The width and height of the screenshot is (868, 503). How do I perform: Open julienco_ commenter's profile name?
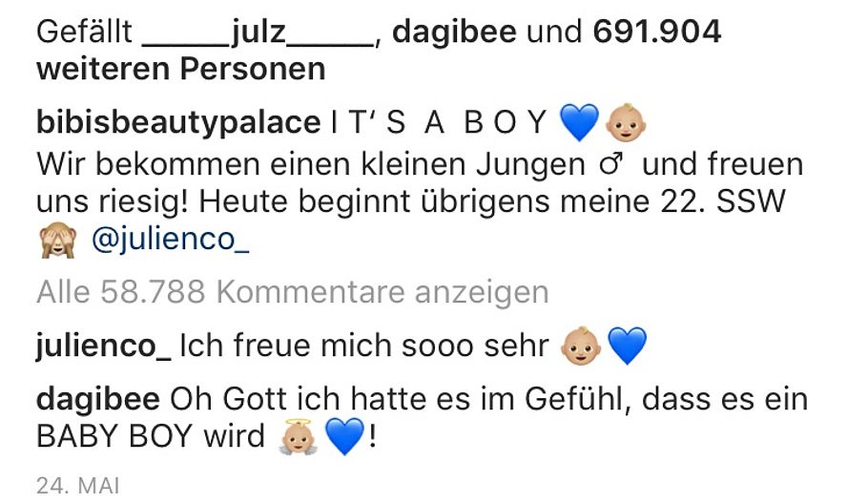tap(103, 345)
